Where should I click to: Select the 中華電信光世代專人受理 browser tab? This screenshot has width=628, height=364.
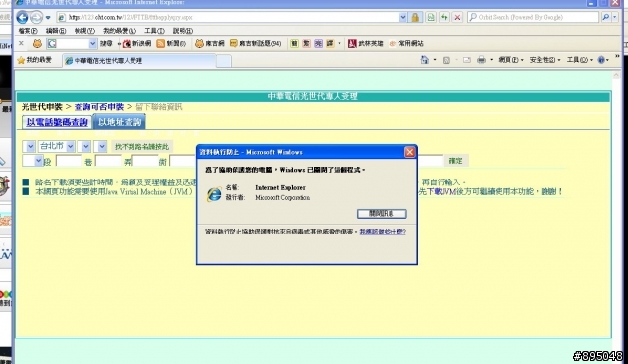tap(139, 61)
